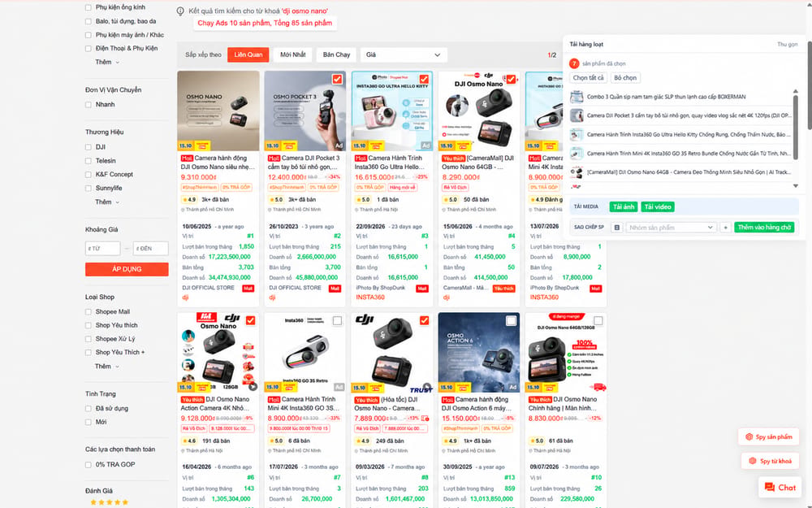Select the Osmo Action 6 product card checkbox

pyautogui.click(x=511, y=321)
